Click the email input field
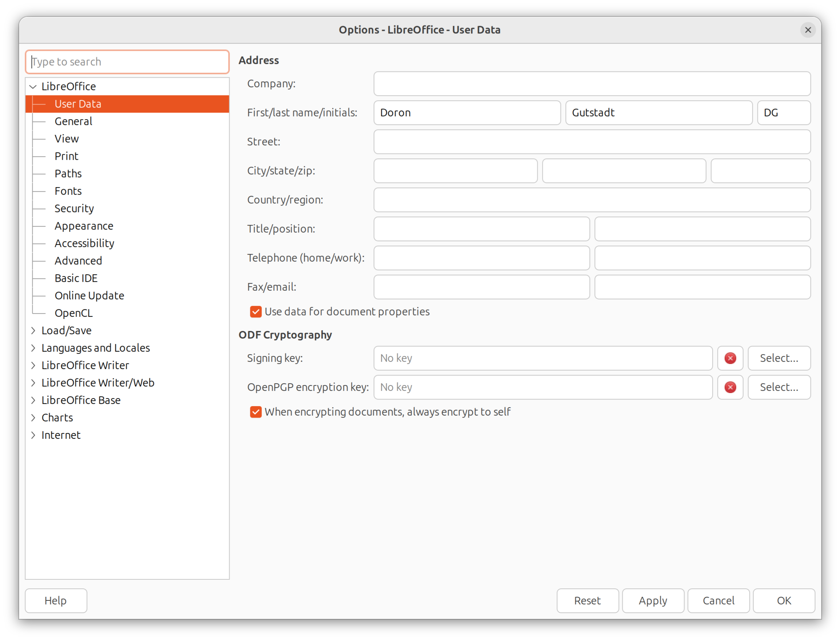 [x=702, y=287]
